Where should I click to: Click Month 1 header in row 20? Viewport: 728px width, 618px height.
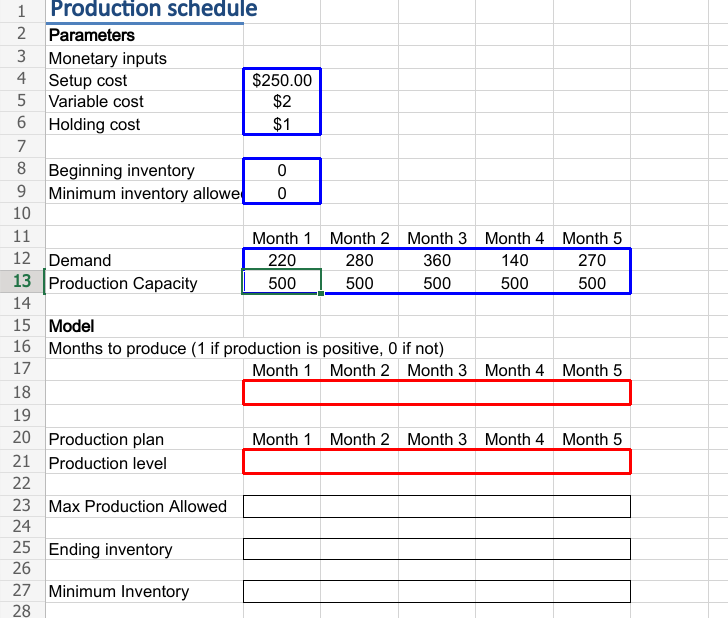[282, 439]
